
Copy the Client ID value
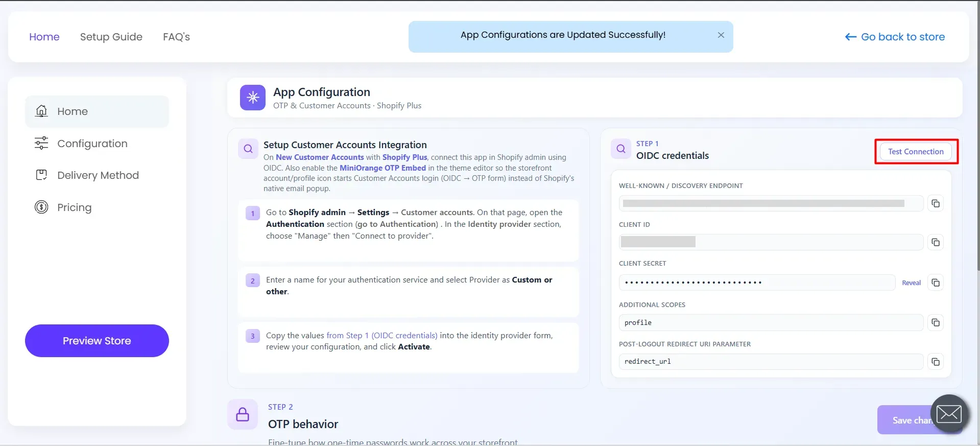936,242
